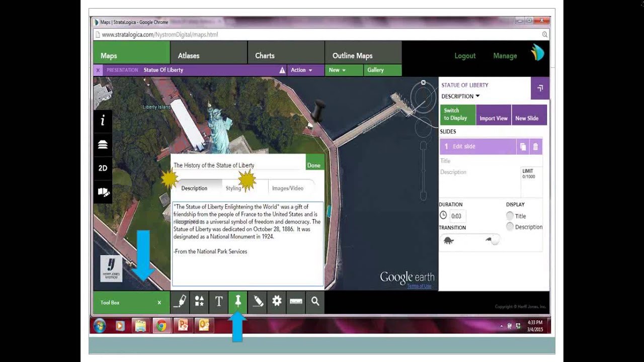644x362 pixels.
Task: Open the gear settings tool
Action: pyautogui.click(x=277, y=302)
